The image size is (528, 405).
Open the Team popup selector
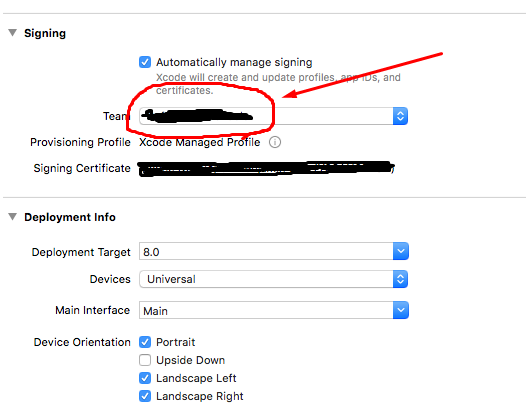click(x=273, y=116)
